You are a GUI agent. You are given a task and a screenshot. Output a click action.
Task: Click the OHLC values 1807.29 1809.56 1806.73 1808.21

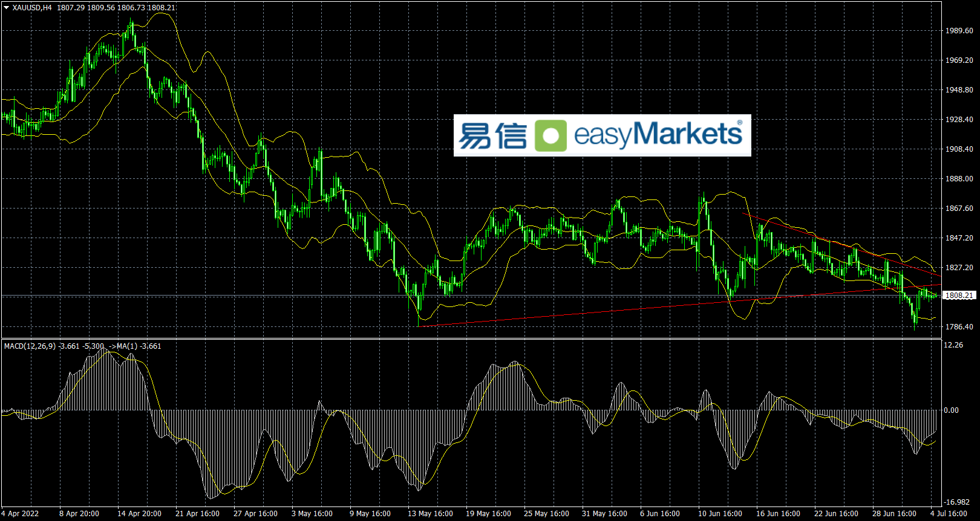(x=116, y=8)
